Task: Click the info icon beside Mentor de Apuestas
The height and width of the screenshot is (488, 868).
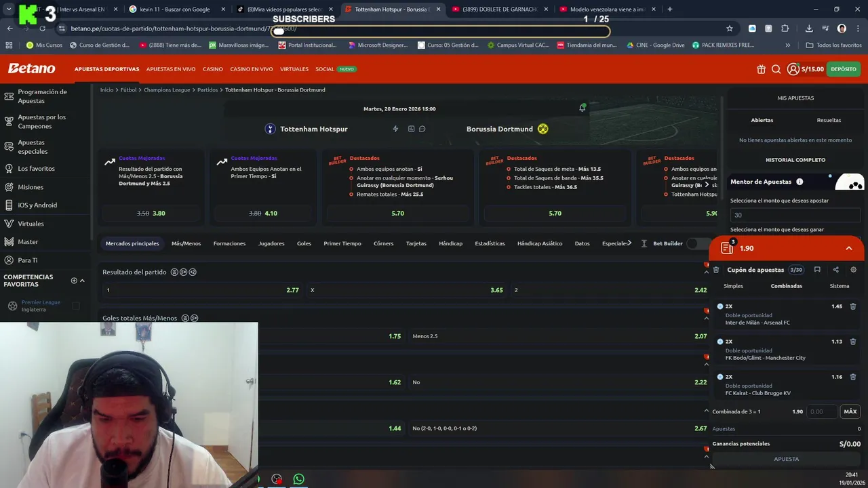Action: (x=800, y=182)
